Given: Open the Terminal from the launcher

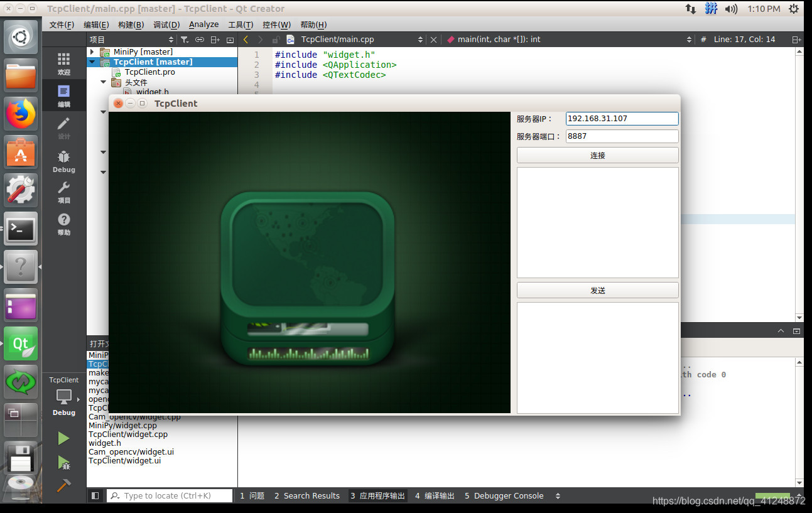Looking at the screenshot, I should point(21,229).
